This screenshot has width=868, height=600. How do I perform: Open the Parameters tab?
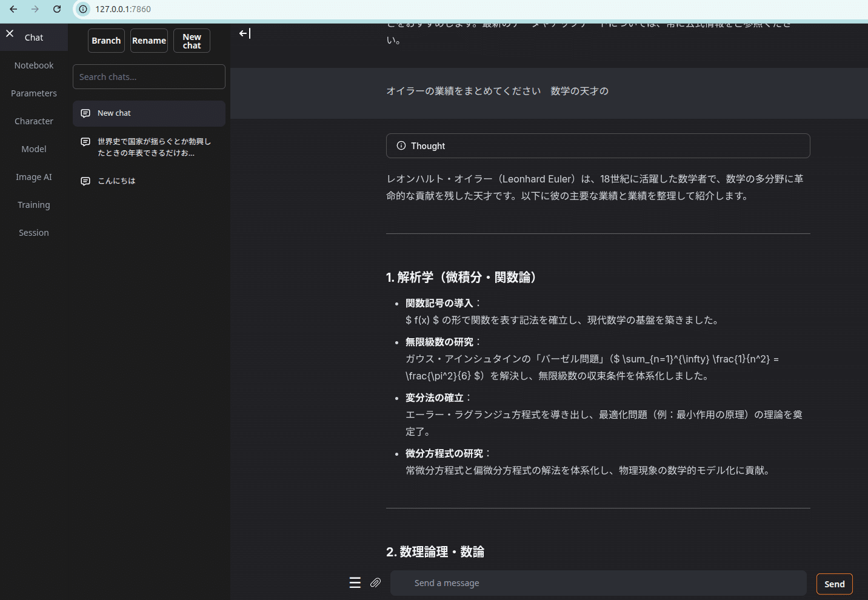(x=34, y=93)
